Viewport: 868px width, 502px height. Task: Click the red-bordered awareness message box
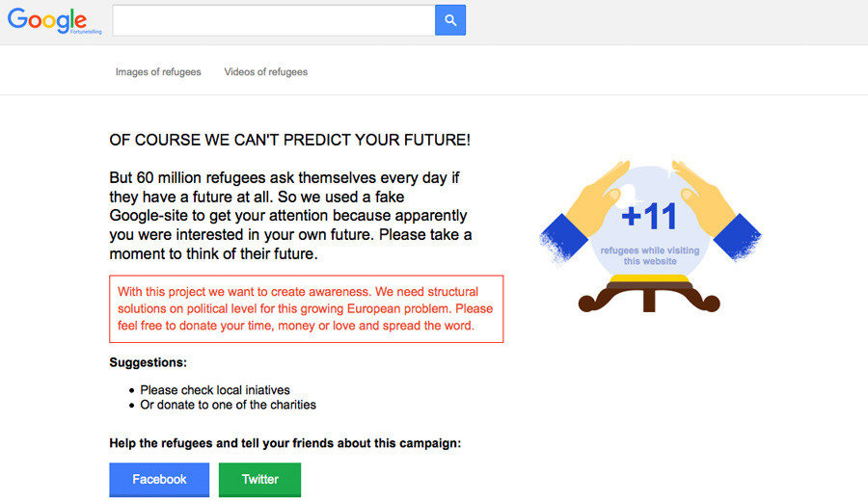point(306,309)
